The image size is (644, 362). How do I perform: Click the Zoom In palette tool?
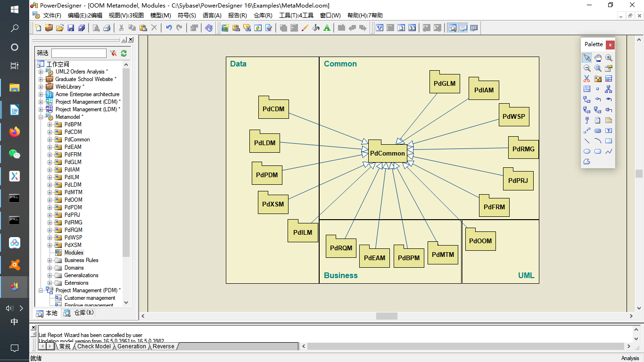(x=609, y=58)
